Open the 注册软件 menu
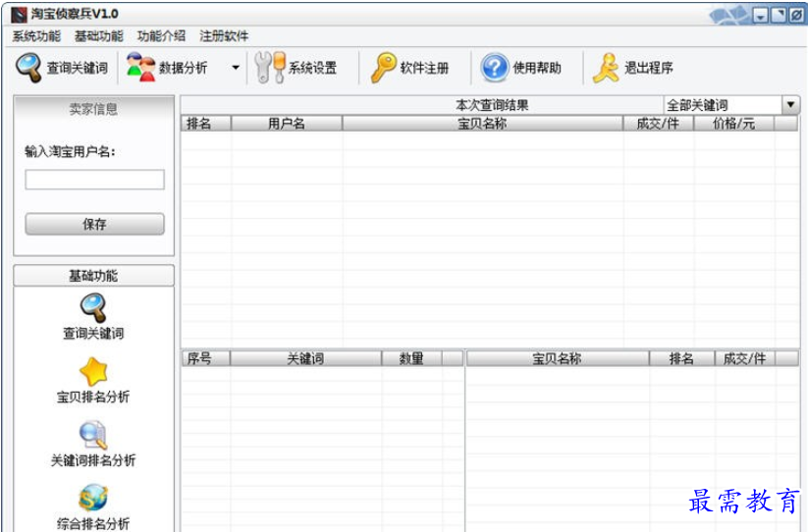Screen dimensions: 808x532 224,36
